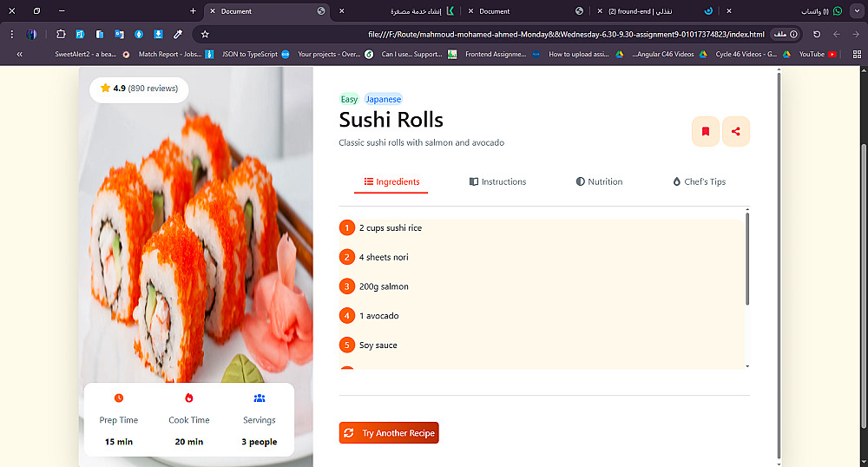Open the tab search dropdown arrow
Viewport: 868px width, 467px height.
tap(857, 11)
